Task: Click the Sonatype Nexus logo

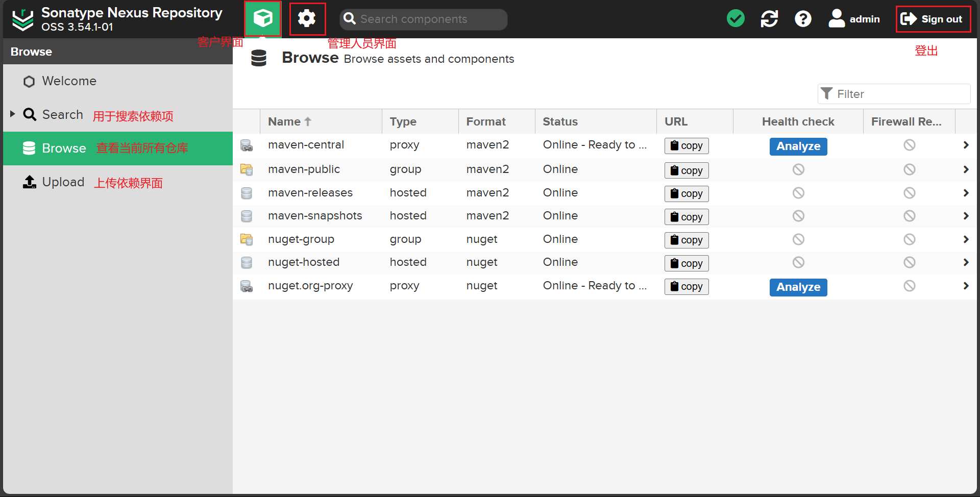Action: point(23,19)
